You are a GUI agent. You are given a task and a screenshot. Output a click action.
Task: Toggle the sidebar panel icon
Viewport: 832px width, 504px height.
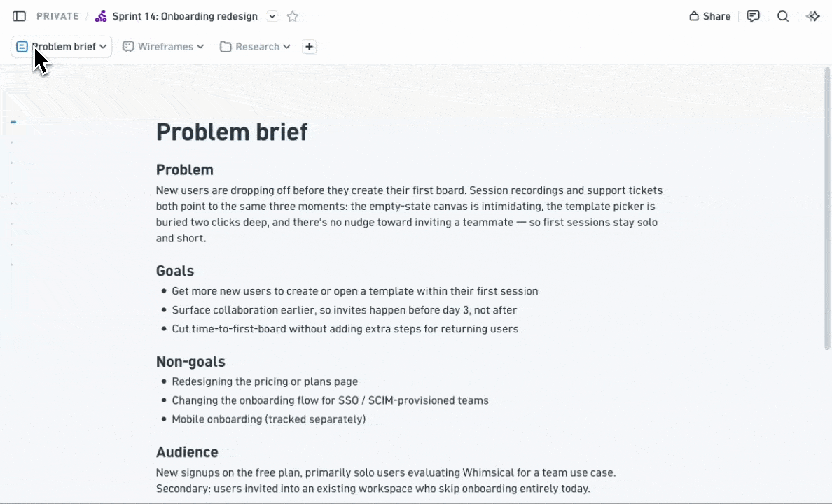point(19,16)
